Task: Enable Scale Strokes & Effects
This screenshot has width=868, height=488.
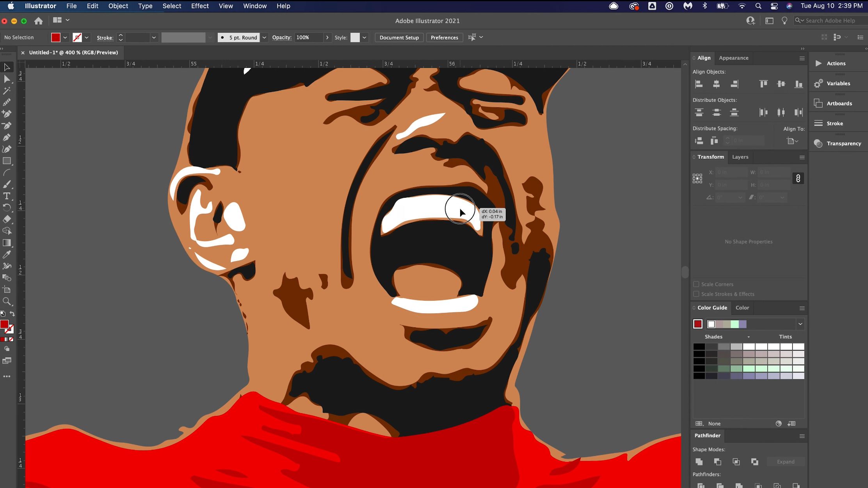Action: tap(696, 294)
